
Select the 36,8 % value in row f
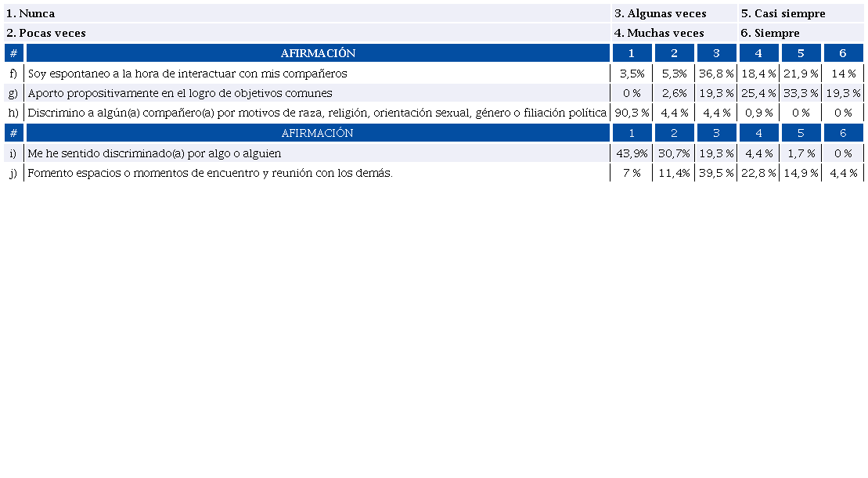716,74
